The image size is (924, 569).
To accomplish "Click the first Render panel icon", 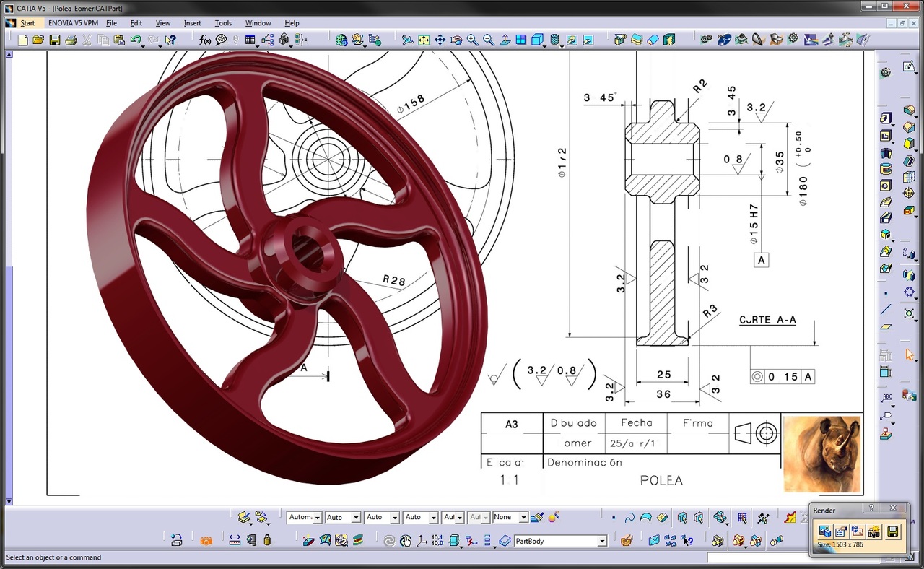I will pos(824,532).
